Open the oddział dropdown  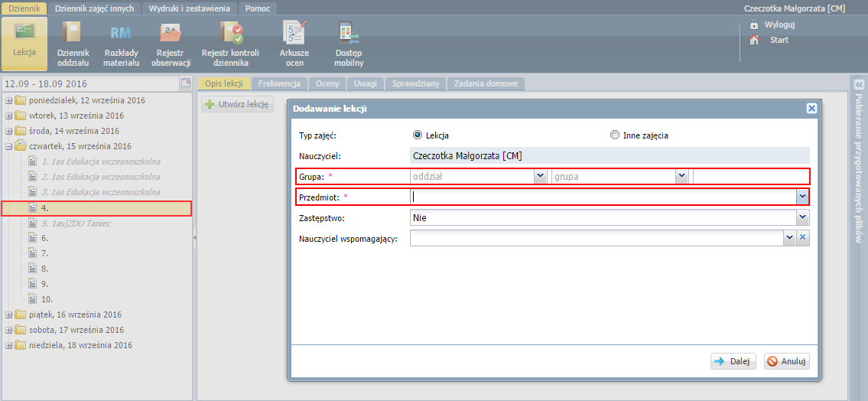click(540, 176)
